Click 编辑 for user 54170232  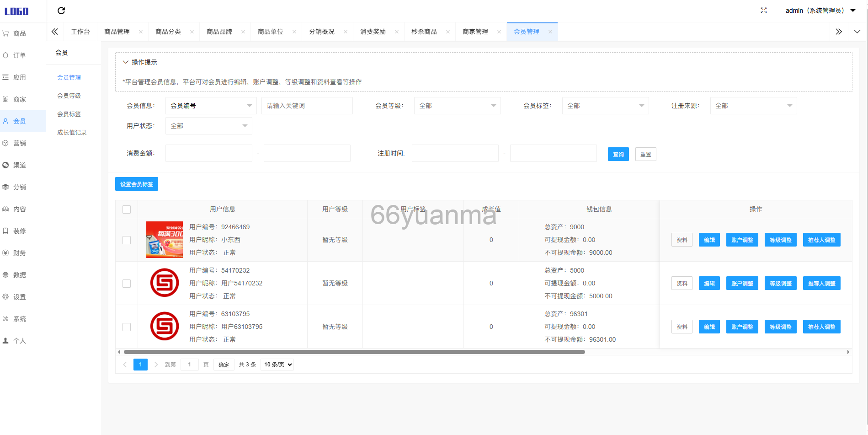709,283
